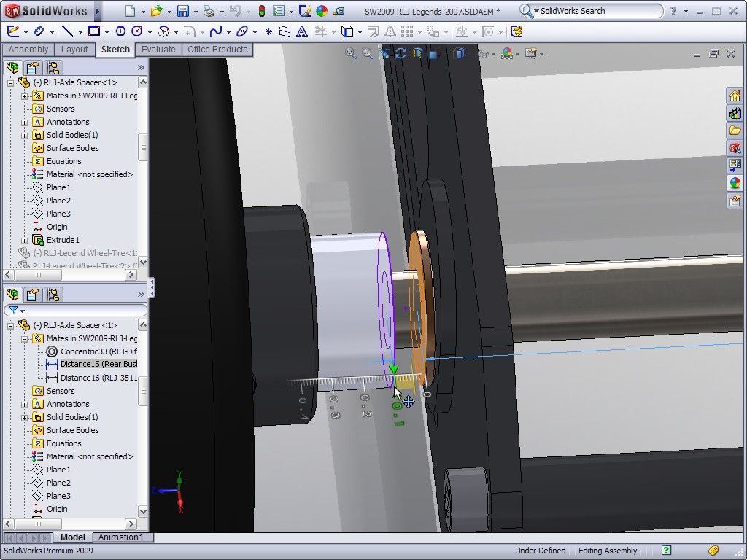Click Zoom to Fit in view toolbar
This screenshot has width=747, height=560.
point(351,54)
